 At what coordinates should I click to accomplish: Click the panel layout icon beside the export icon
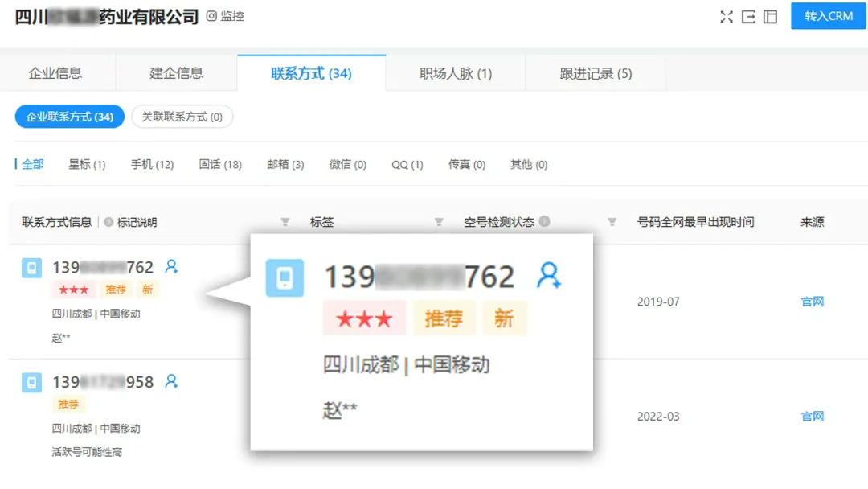tap(770, 16)
